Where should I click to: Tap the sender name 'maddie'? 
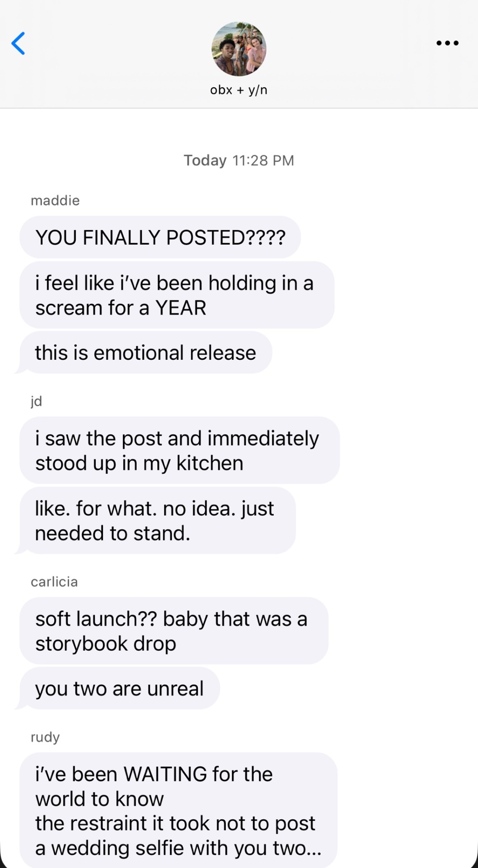click(x=55, y=200)
